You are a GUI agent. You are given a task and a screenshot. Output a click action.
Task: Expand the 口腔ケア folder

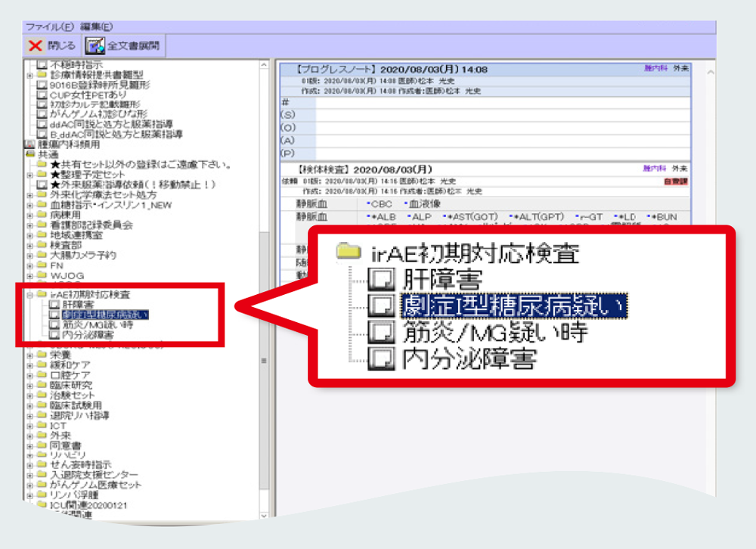(30, 375)
